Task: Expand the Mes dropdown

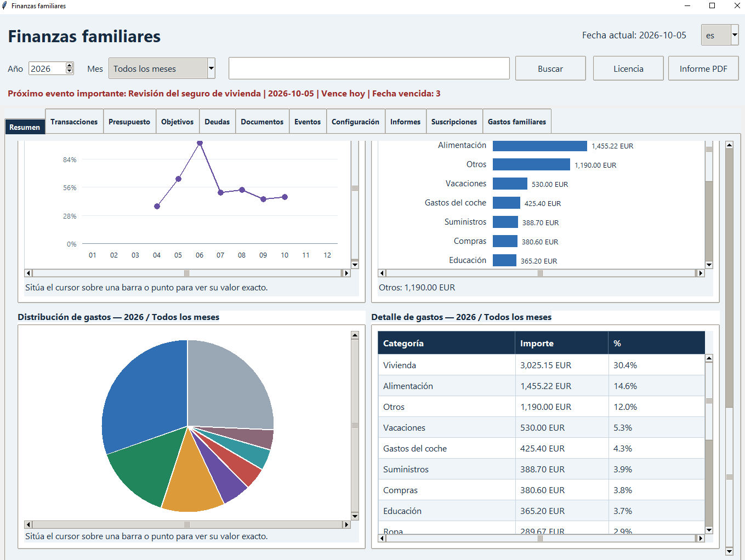Action: [x=211, y=68]
